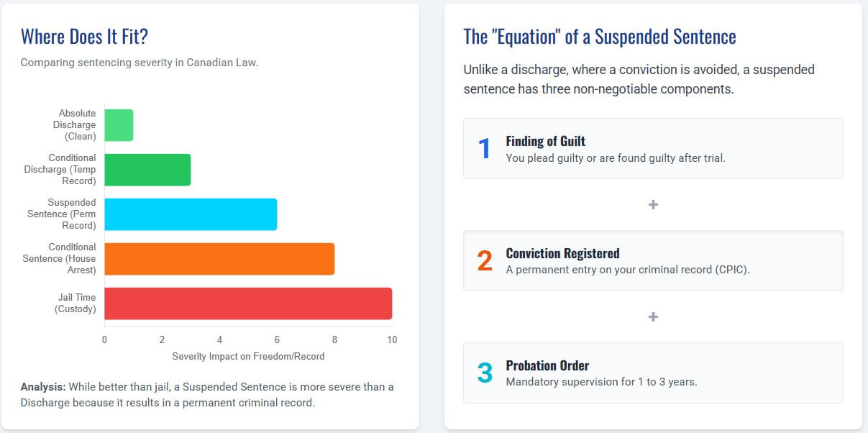Click the orange number 2 icon
Image resolution: width=868 pixels, height=433 pixels.
coord(485,261)
